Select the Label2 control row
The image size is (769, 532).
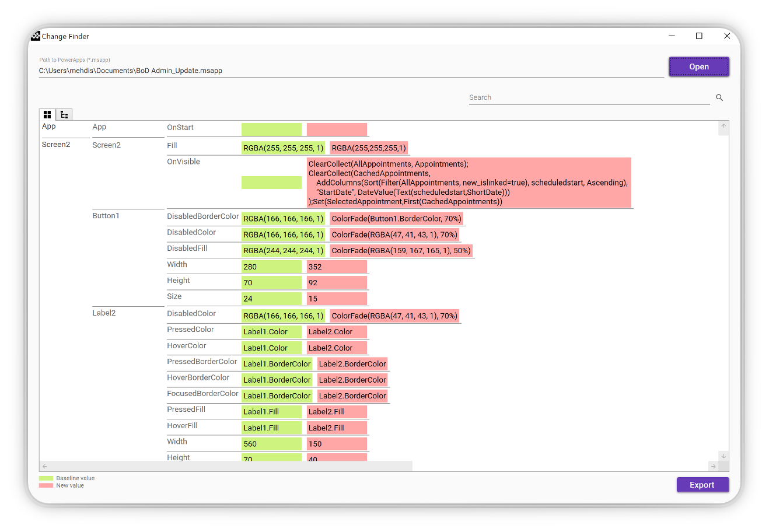(x=104, y=313)
